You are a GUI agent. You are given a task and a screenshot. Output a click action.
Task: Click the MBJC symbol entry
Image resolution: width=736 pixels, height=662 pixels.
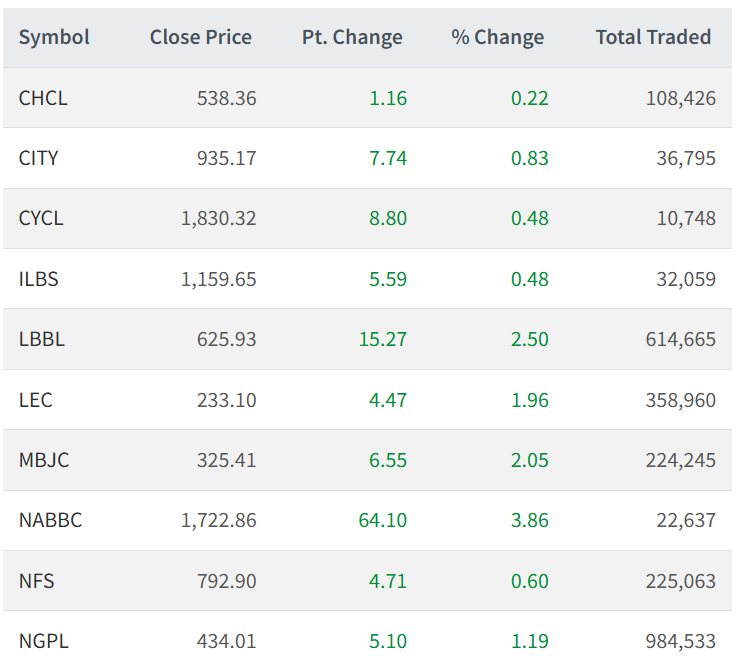pyautogui.click(x=44, y=460)
